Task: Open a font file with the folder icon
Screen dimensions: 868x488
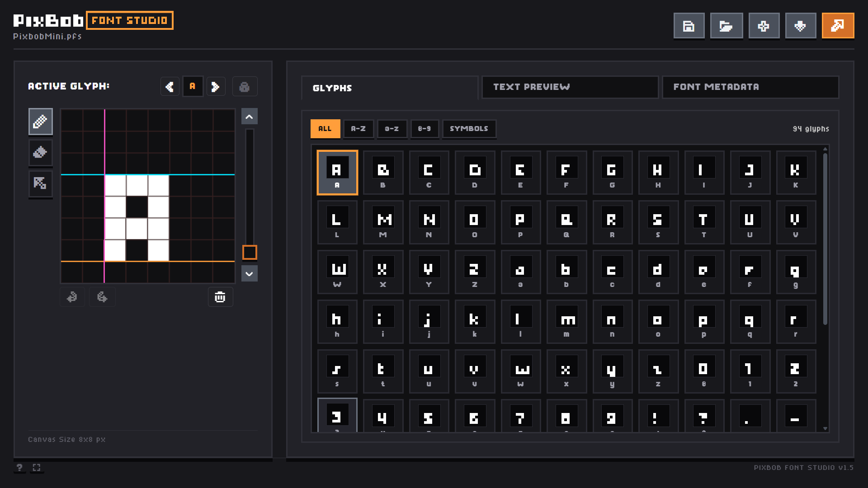Action: click(x=726, y=26)
